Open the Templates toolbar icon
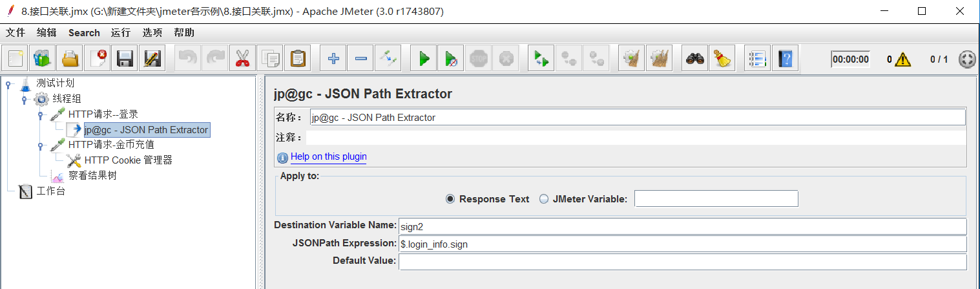The image size is (980, 289). (43, 59)
